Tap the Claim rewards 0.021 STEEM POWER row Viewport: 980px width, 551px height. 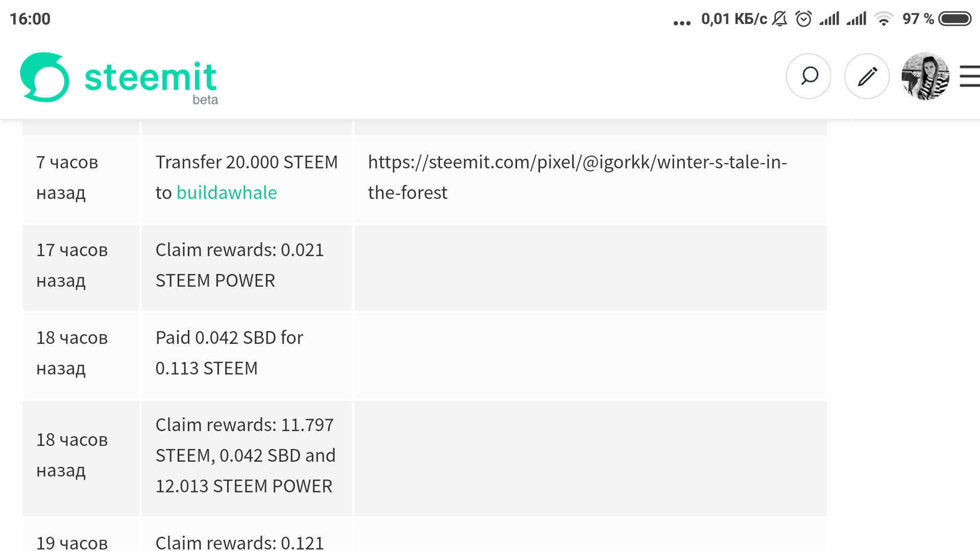click(x=239, y=265)
